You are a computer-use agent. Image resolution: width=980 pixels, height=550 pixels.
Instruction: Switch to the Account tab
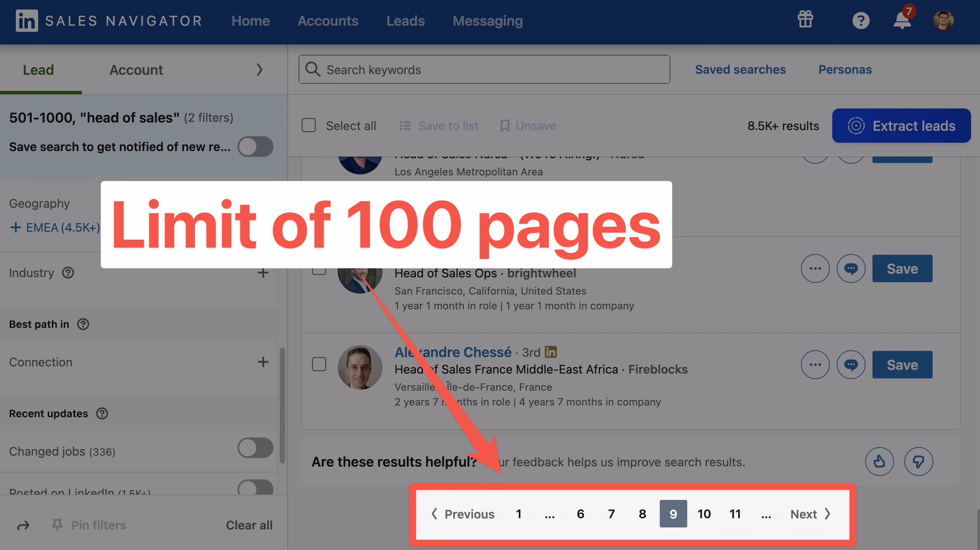[136, 70]
